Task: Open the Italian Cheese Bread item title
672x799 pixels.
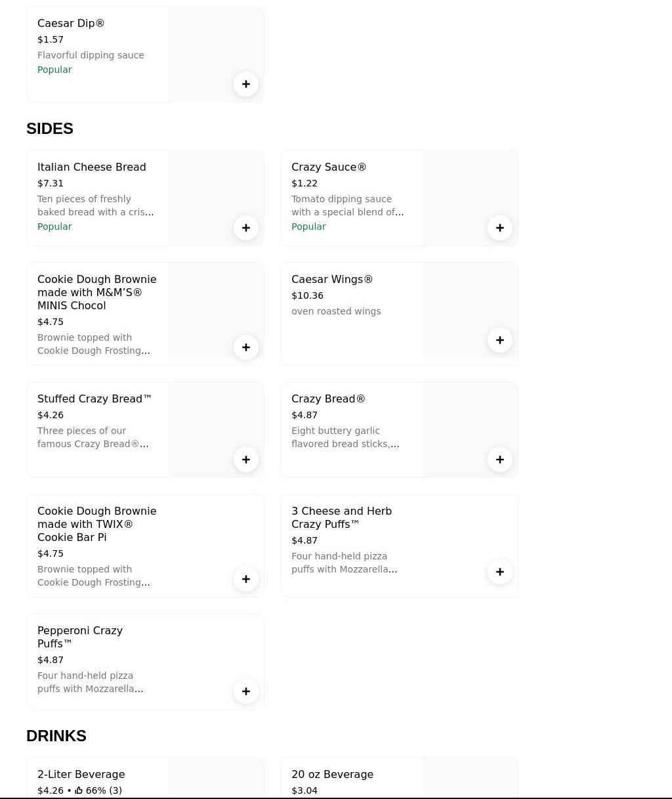Action: pyautogui.click(x=92, y=167)
